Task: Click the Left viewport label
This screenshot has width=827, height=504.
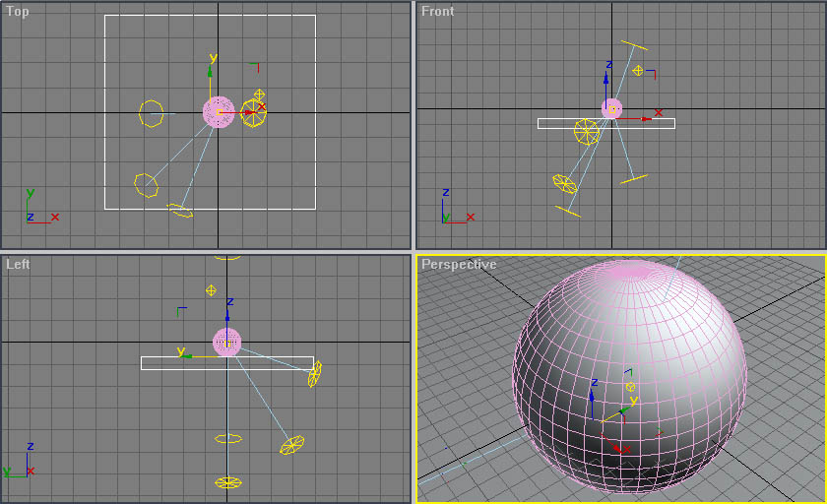Action: 18,264
